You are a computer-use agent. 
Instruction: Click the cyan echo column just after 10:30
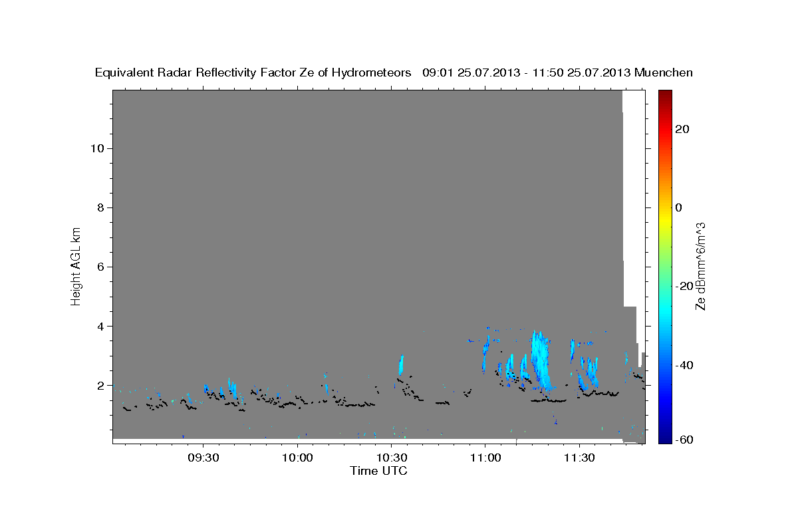pos(401,364)
